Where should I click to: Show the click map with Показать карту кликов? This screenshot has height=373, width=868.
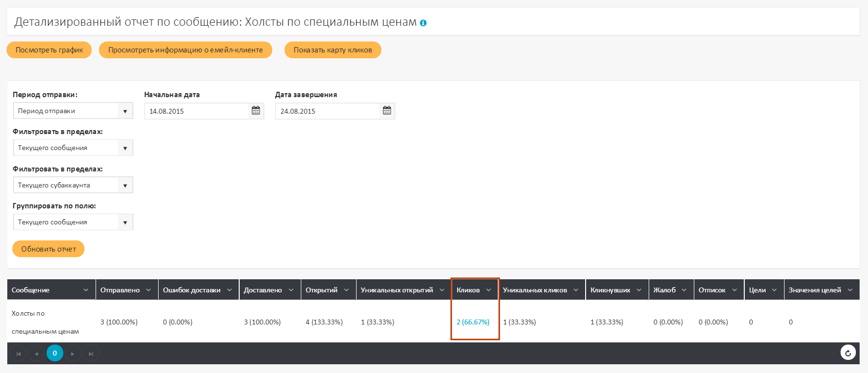(x=332, y=50)
